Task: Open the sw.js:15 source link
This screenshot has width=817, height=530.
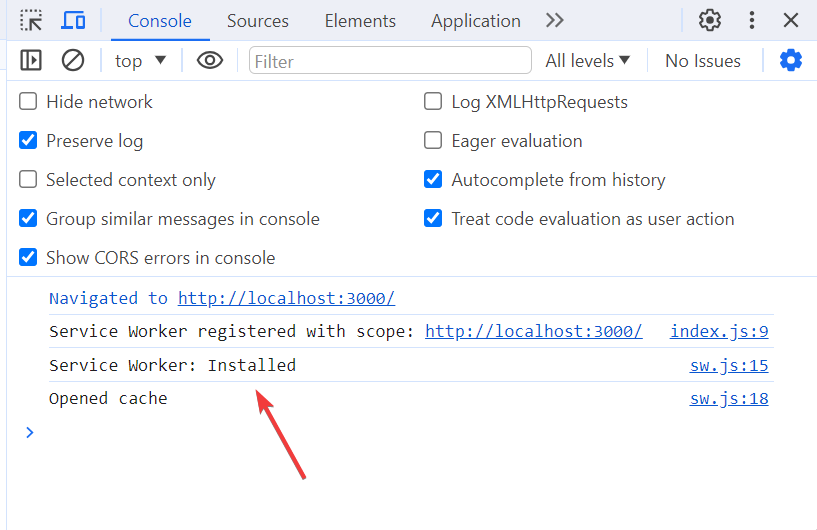Action: (x=729, y=366)
